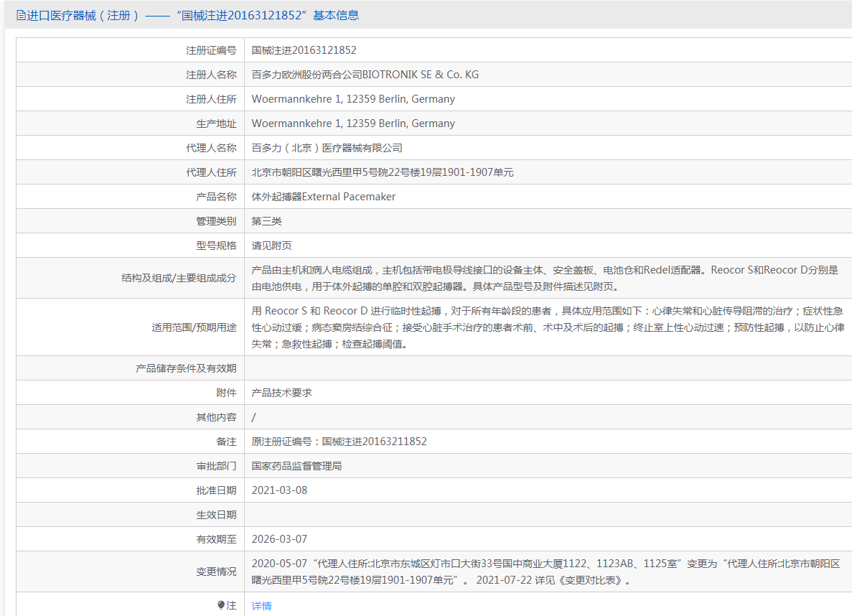Click the 变更情况 change history text
This screenshot has height=616, width=852.
pos(546,571)
